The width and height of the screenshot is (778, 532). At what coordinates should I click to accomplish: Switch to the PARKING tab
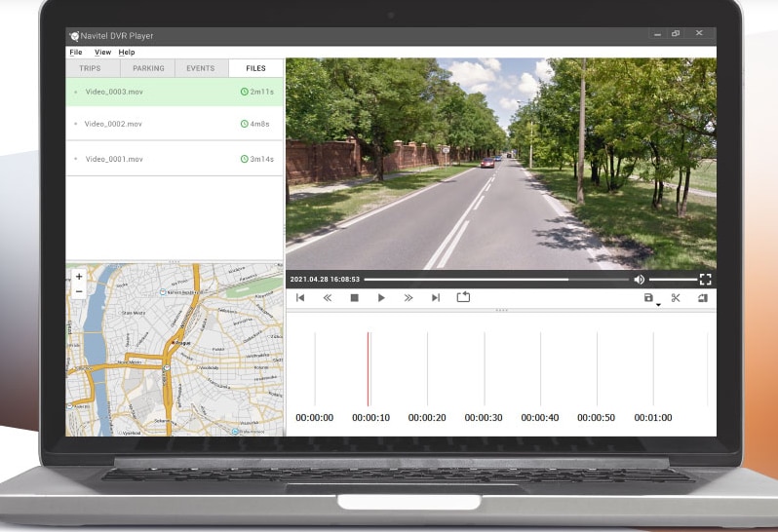(148, 69)
